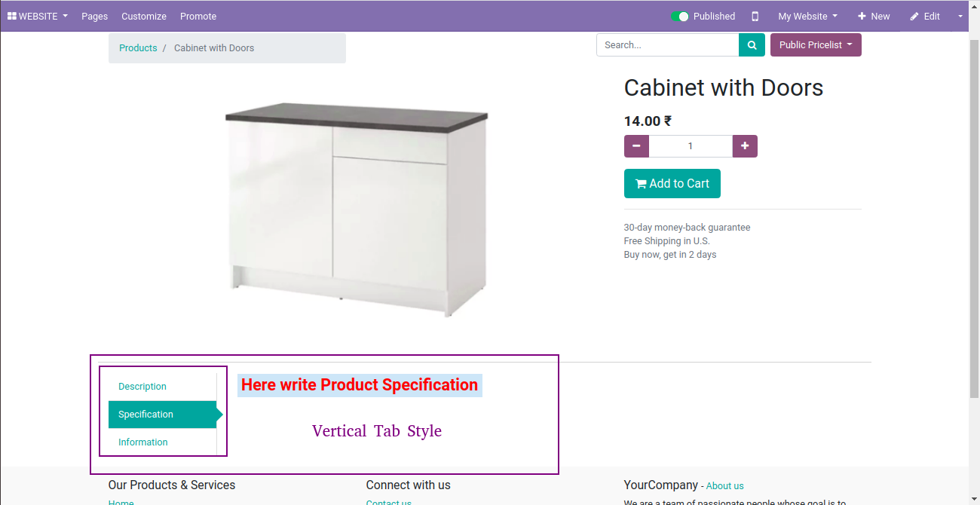
Task: Toggle the Published switch
Action: click(680, 16)
